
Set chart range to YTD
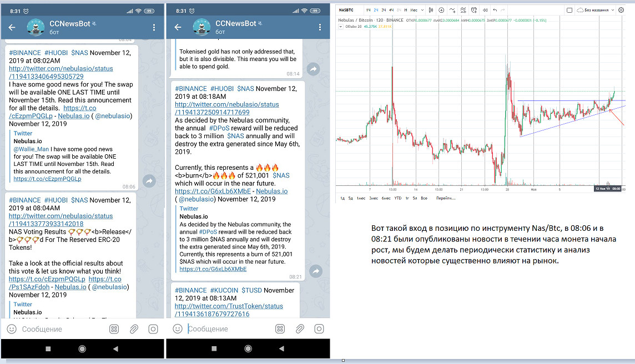tap(398, 199)
